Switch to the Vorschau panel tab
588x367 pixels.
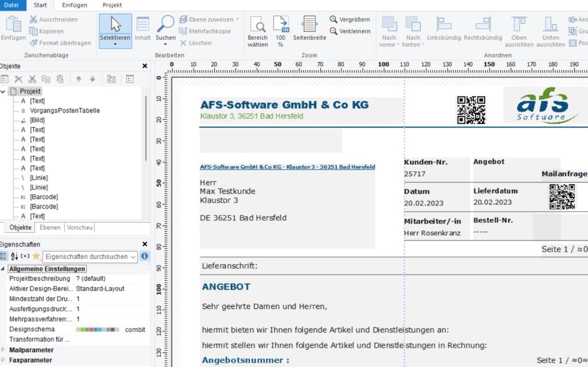click(79, 227)
